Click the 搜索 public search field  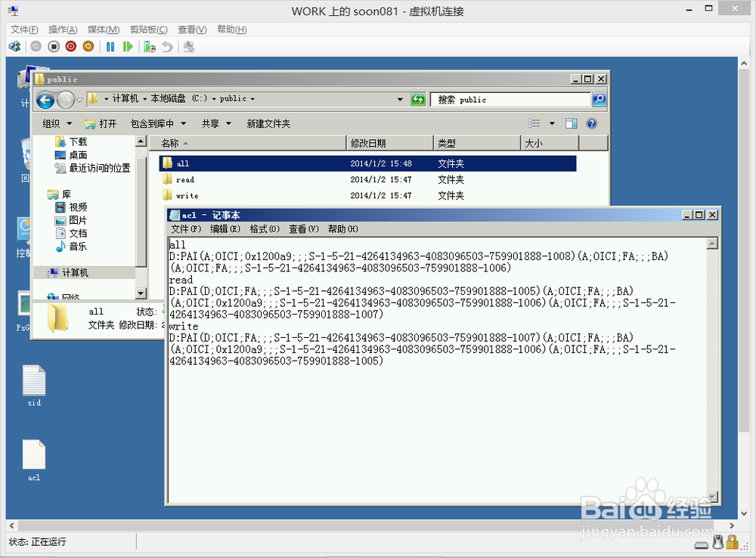pos(510,99)
